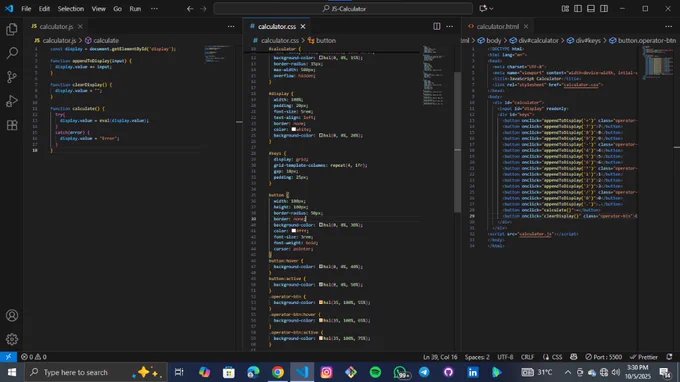Toggle the bottom panel layout button
This screenshot has width=680, height=382.
pyautogui.click(x=591, y=9)
